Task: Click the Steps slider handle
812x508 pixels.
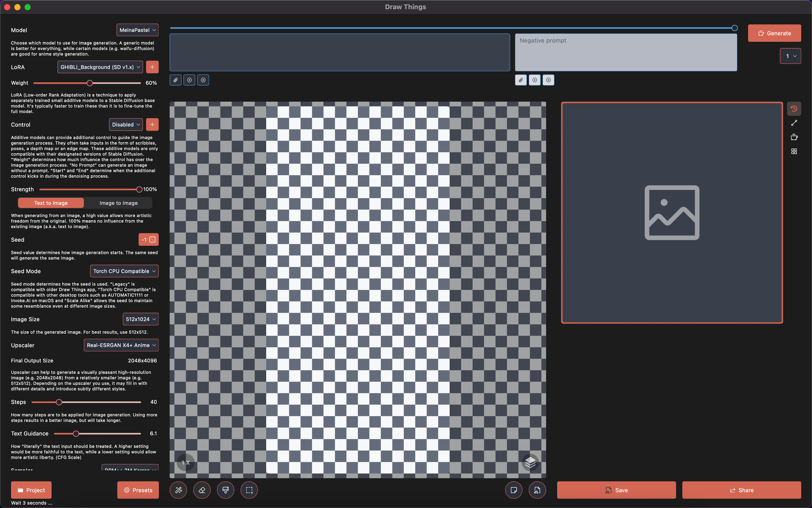Action: 59,402
